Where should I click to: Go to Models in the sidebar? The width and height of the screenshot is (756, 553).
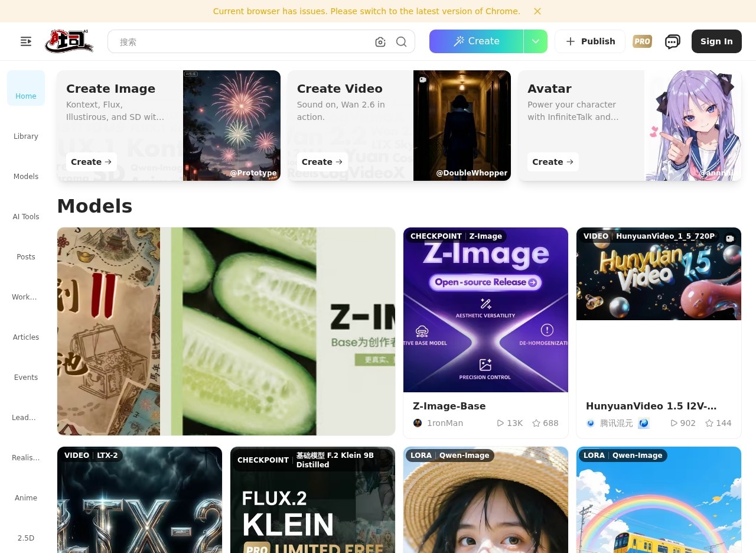[x=26, y=176]
